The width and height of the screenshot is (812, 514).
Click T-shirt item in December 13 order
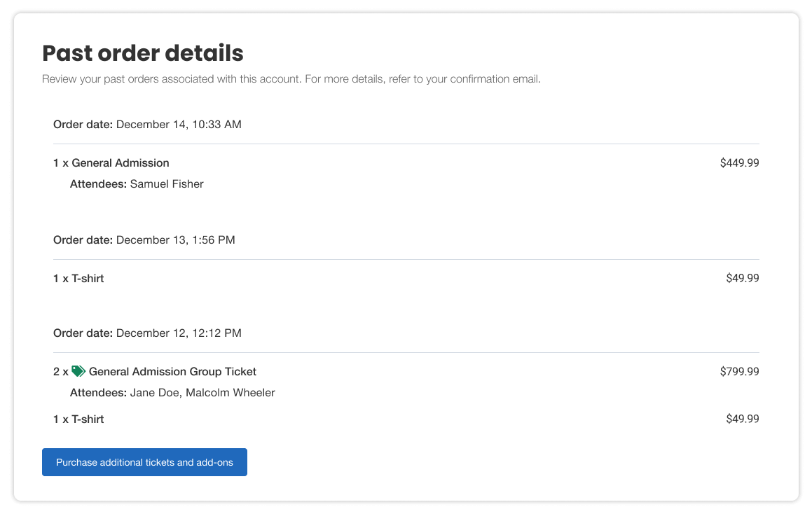tap(78, 279)
